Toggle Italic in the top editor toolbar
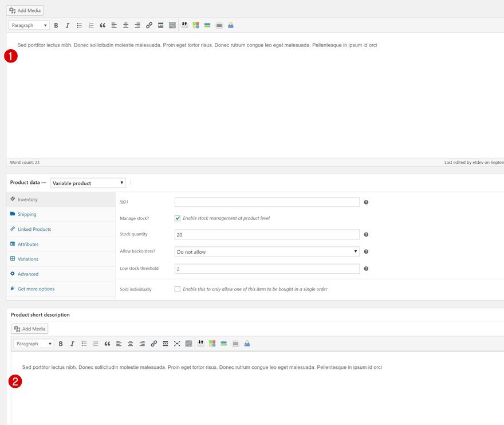 pos(68,25)
